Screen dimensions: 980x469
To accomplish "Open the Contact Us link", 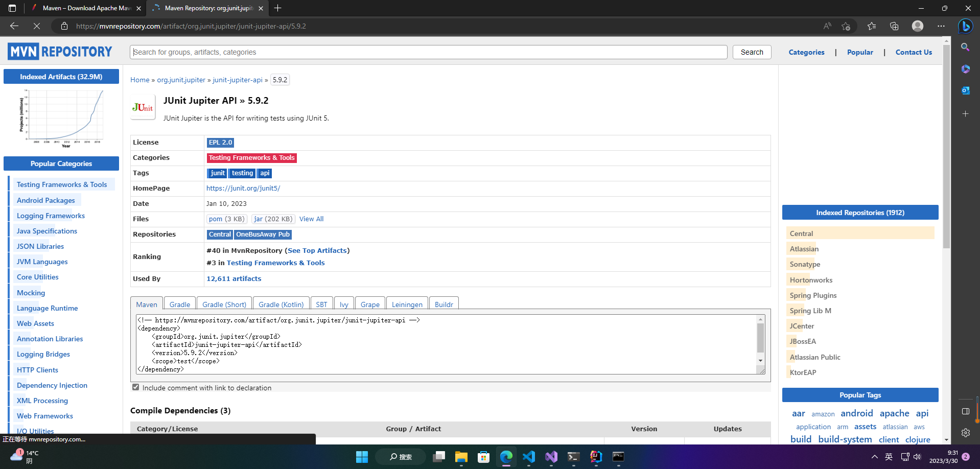I will click(x=914, y=52).
